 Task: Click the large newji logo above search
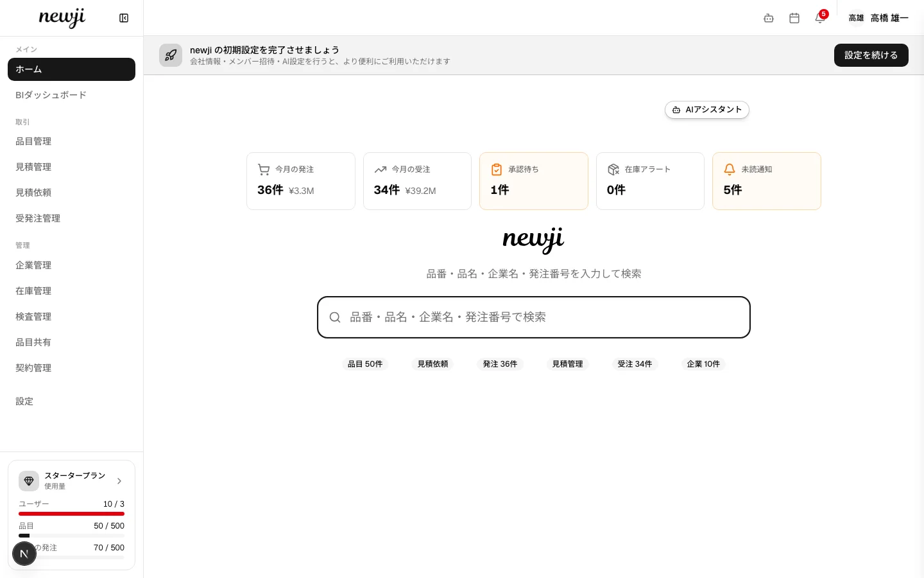[533, 240]
